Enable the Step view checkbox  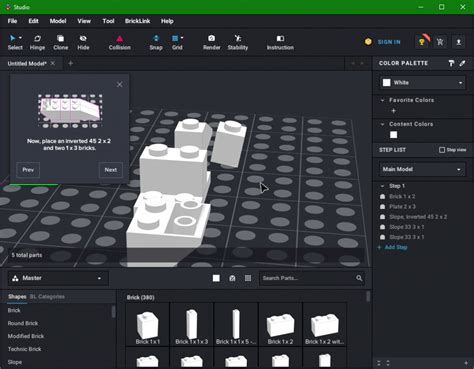[x=442, y=150]
